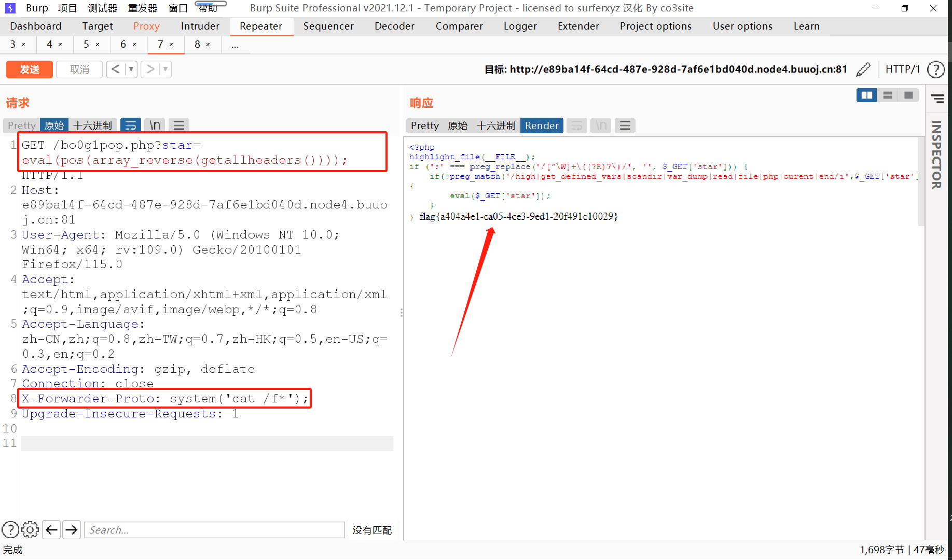Toggle non-printable characters in request editor

click(x=155, y=125)
